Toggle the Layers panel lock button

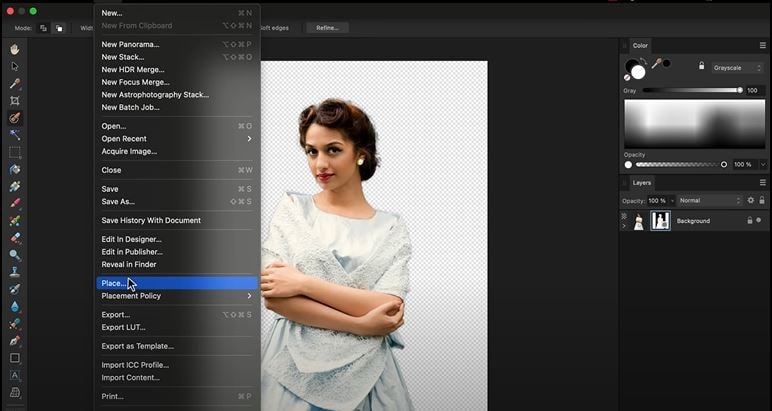point(762,200)
